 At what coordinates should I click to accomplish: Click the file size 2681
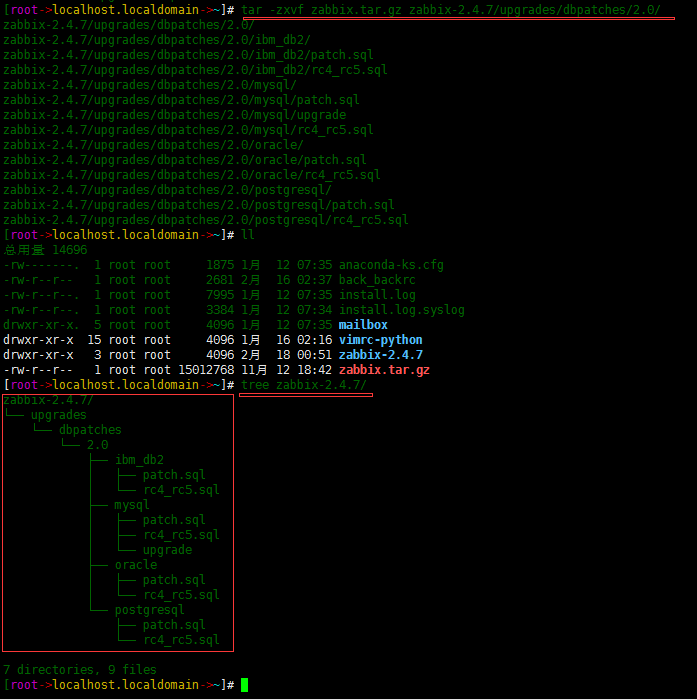(220, 280)
